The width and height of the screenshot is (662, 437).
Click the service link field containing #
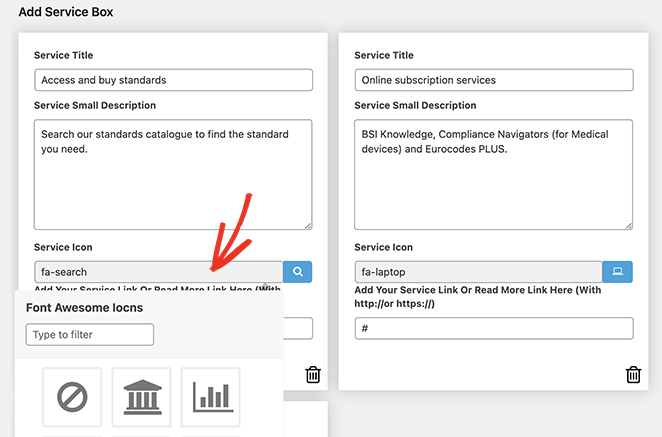coord(493,328)
